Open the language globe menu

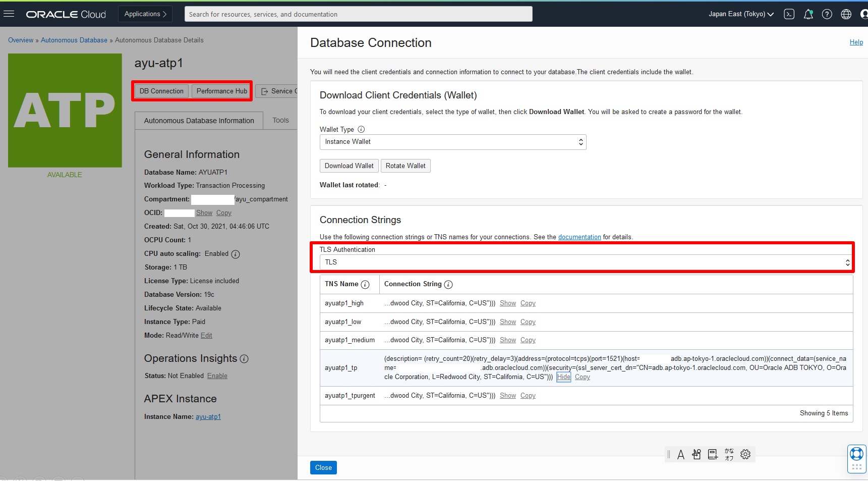pyautogui.click(x=846, y=14)
